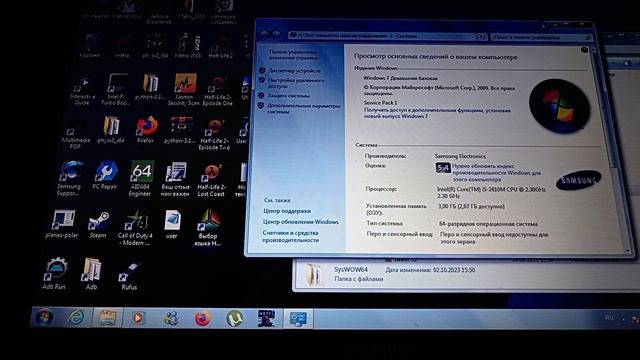The image size is (640, 360).
Task: Select the user file on the desktop
Action: point(172,224)
